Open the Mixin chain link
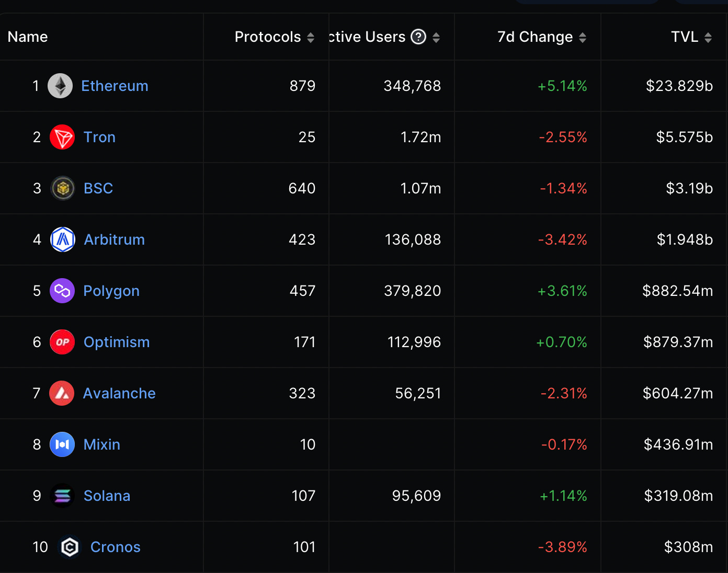 (x=102, y=444)
